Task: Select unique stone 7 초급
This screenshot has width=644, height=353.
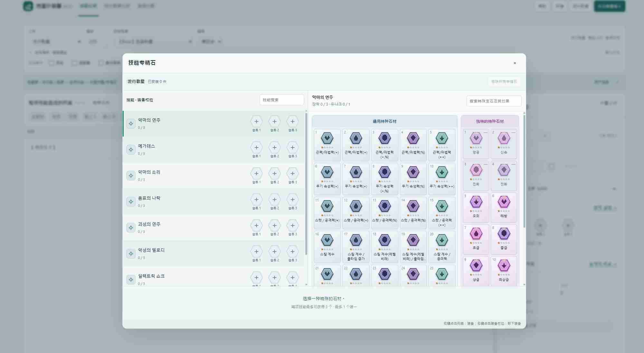Action: (476, 239)
